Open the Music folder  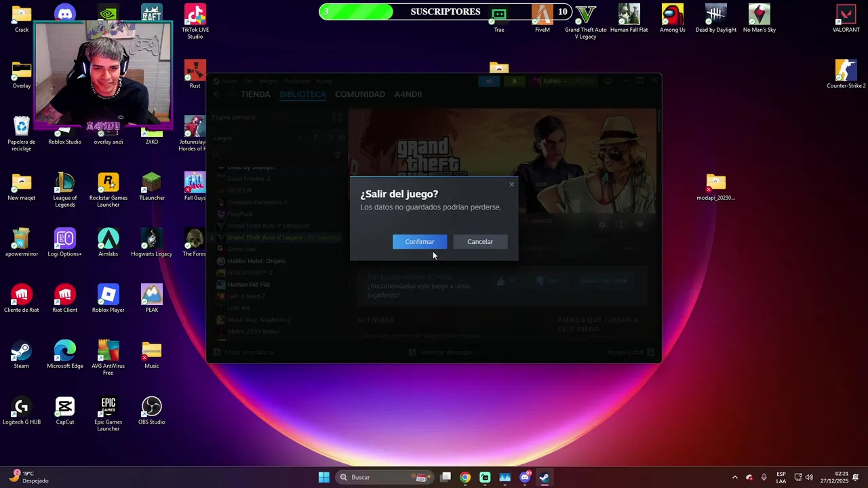click(x=152, y=355)
